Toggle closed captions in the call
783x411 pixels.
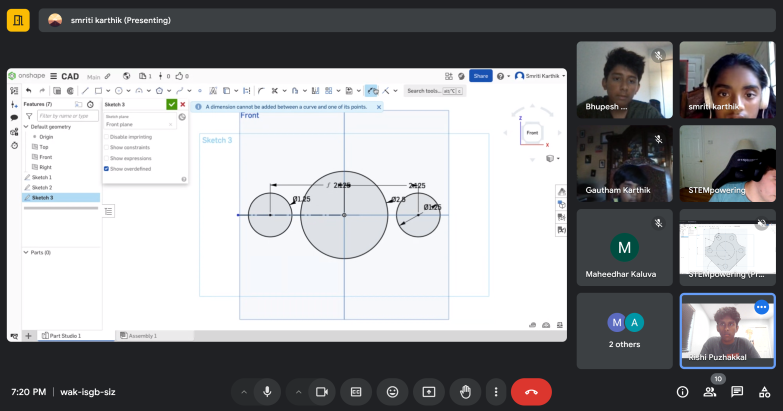click(x=356, y=392)
